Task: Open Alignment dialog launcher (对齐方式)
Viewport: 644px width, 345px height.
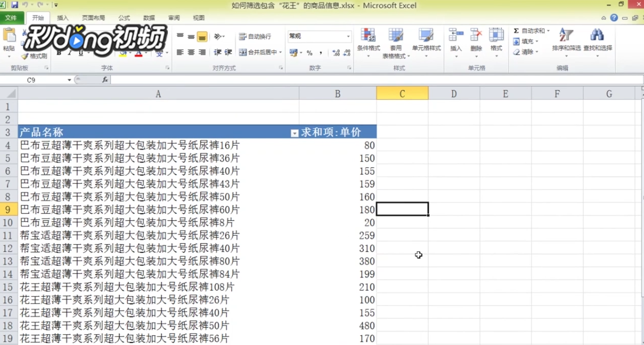Action: tap(281, 68)
